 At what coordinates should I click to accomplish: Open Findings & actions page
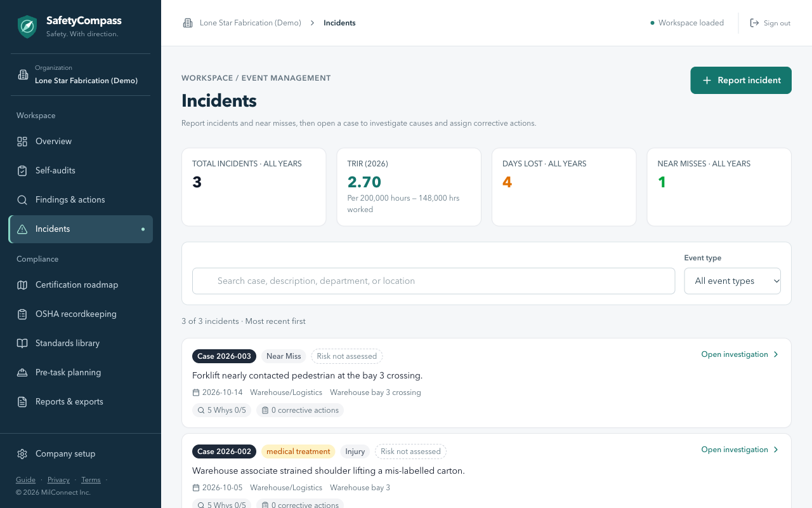point(81,200)
